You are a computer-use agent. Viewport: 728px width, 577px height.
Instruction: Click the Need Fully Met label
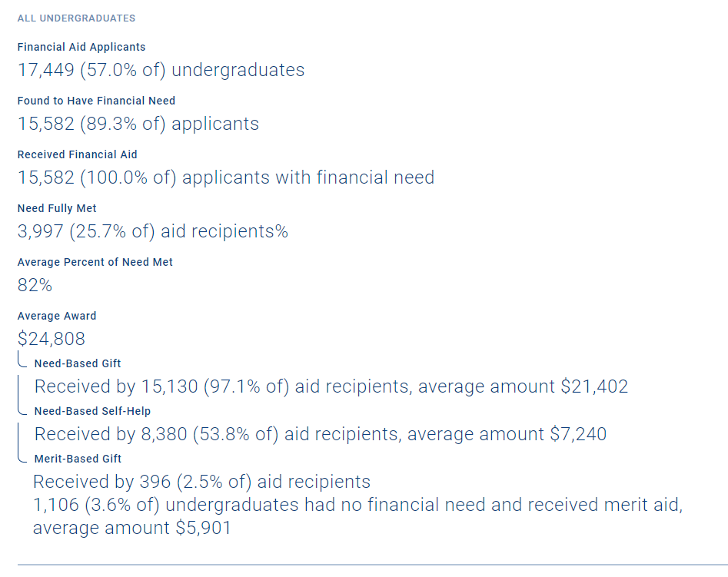[57, 208]
